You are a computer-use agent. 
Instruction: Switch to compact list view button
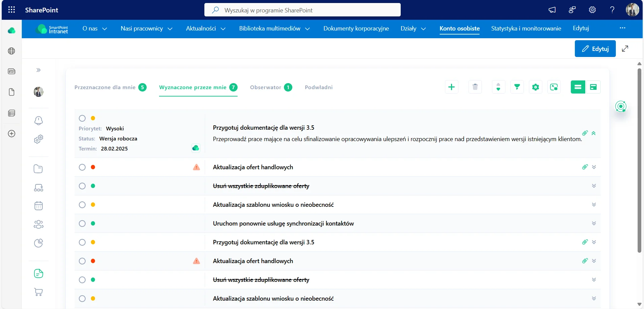[578, 87]
